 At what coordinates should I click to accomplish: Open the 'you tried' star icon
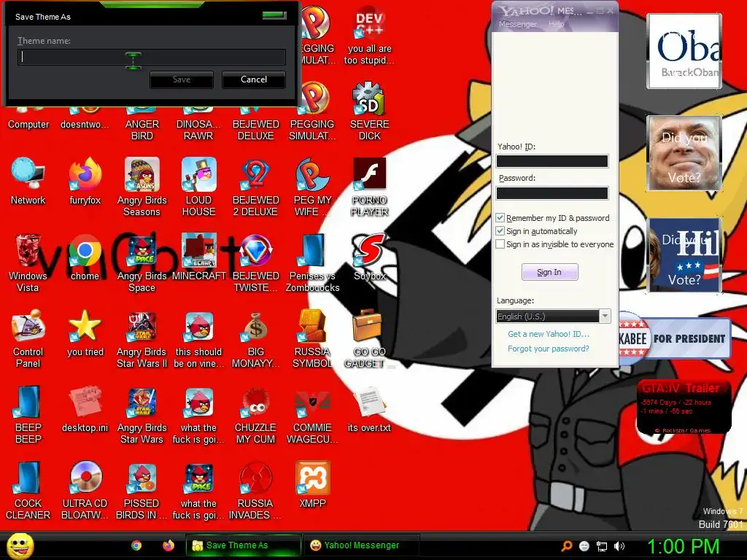[x=85, y=333]
